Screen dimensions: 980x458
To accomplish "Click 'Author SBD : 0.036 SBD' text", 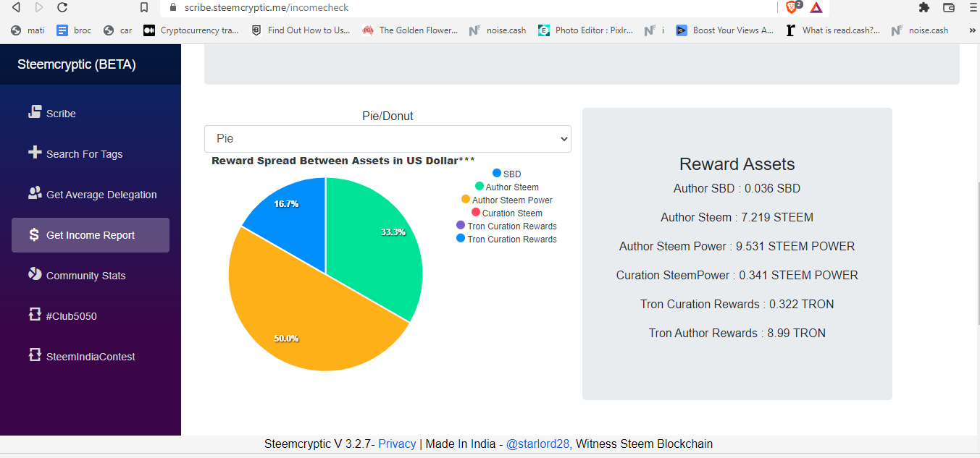I will pos(737,188).
